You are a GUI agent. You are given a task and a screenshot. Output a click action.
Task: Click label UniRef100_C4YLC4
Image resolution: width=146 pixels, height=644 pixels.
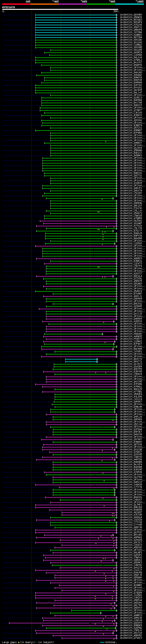131,399
